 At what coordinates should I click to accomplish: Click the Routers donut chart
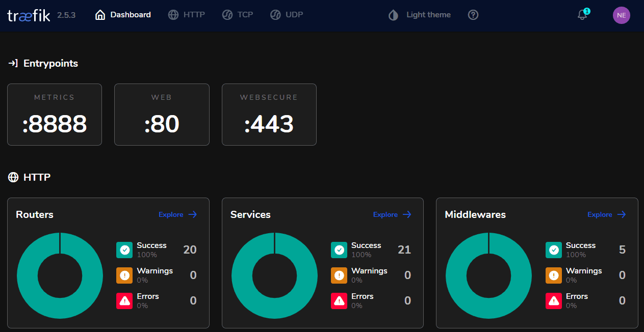tap(60, 275)
